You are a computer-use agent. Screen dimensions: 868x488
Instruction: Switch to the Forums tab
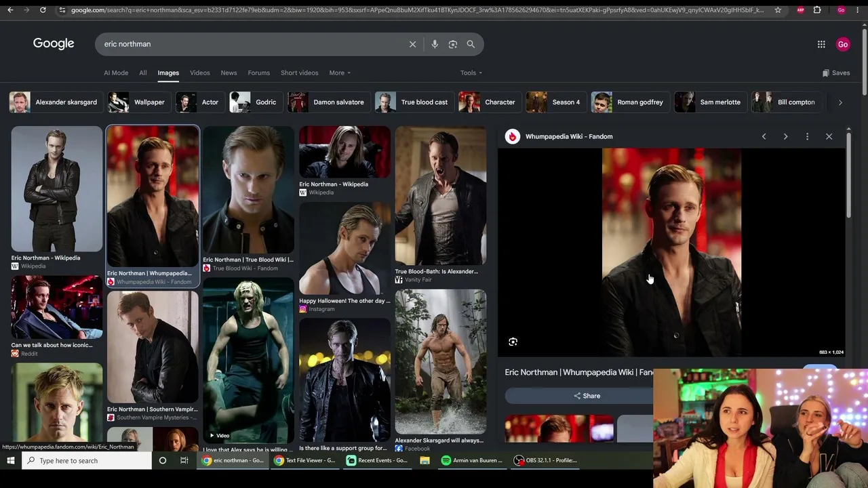click(259, 73)
